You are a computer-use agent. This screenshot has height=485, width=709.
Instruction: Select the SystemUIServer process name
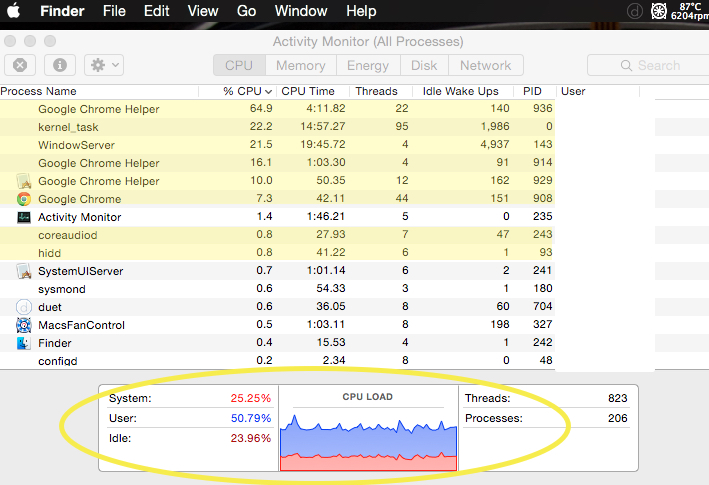click(x=80, y=271)
